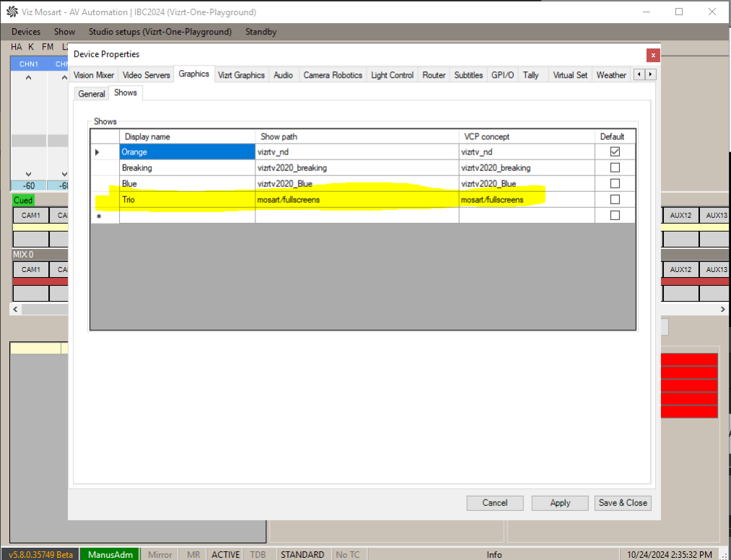731x560 pixels.
Task: Close the Device Properties dialog with red X
Action: [x=652, y=55]
